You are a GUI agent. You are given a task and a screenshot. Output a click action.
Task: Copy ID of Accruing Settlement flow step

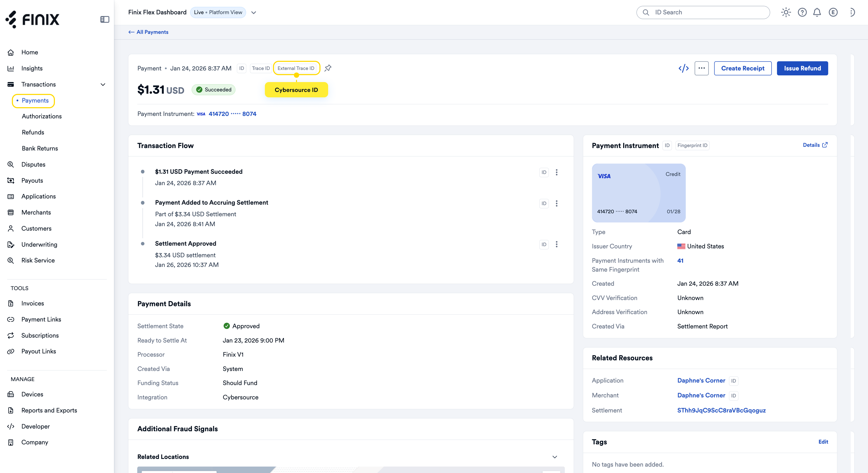(544, 203)
